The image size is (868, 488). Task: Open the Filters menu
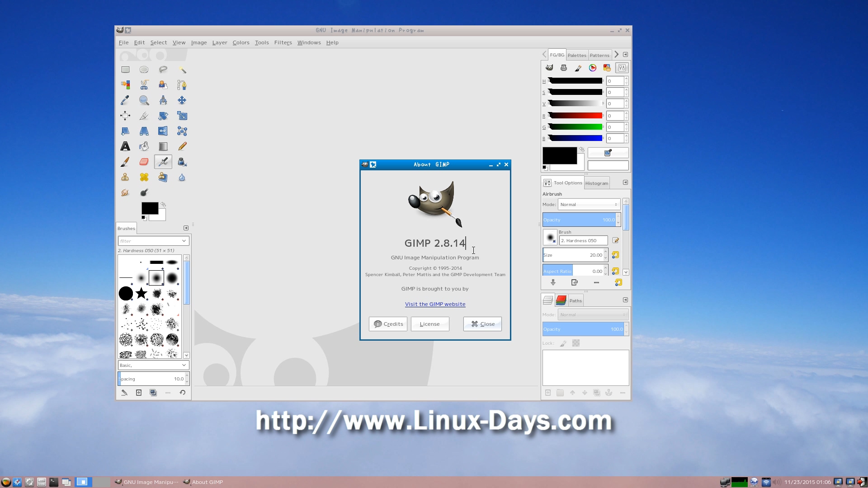tap(283, 42)
